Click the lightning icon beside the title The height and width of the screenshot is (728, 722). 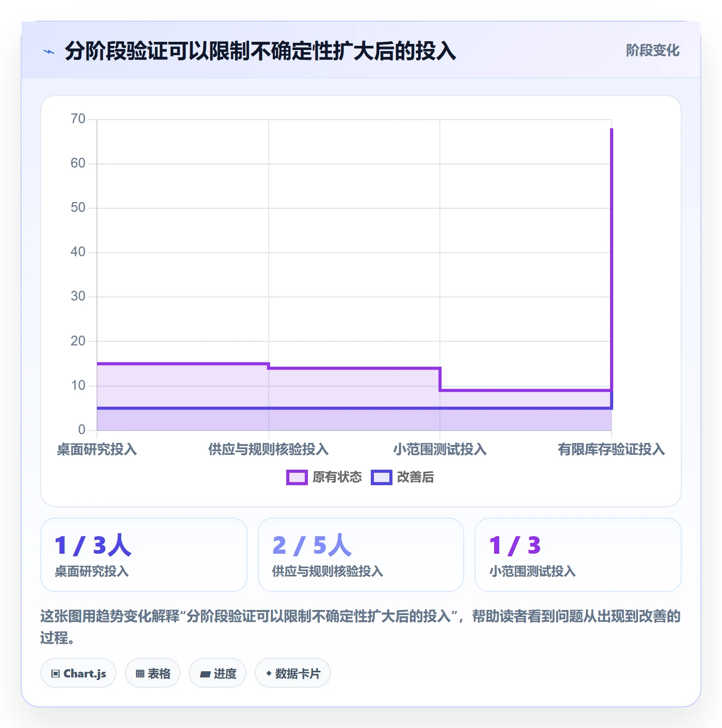tap(49, 52)
